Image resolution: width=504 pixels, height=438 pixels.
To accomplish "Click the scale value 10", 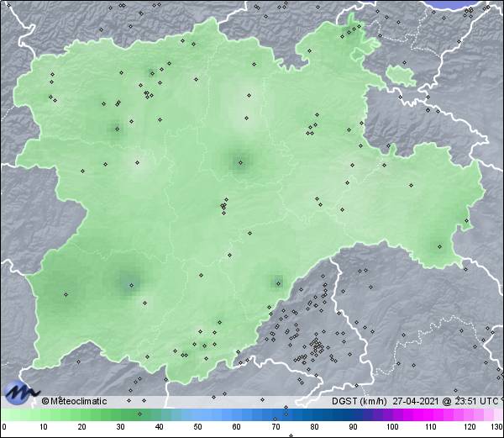I will [44, 427].
